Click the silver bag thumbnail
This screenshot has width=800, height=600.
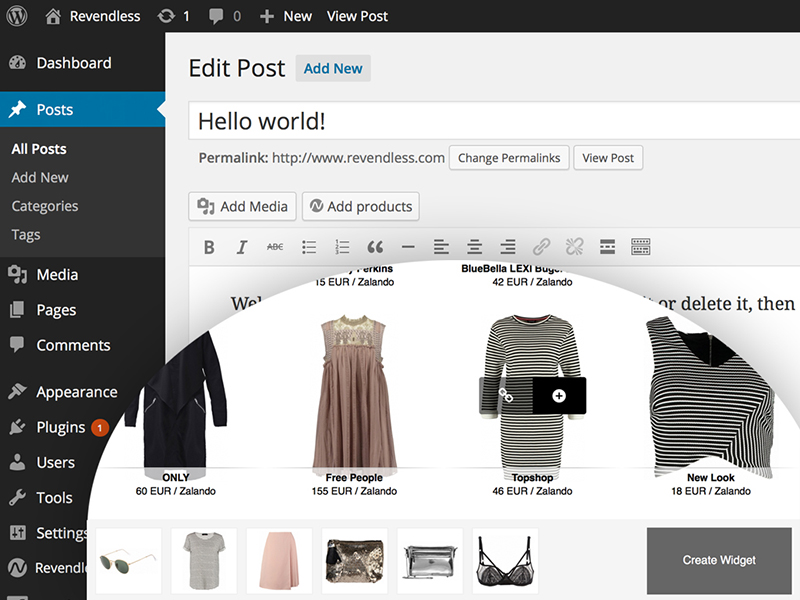430,560
